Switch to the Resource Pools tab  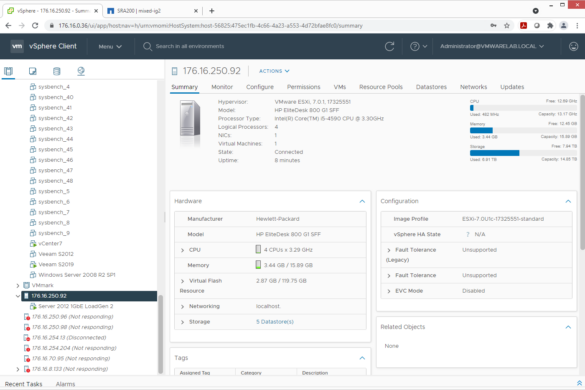pyautogui.click(x=381, y=87)
